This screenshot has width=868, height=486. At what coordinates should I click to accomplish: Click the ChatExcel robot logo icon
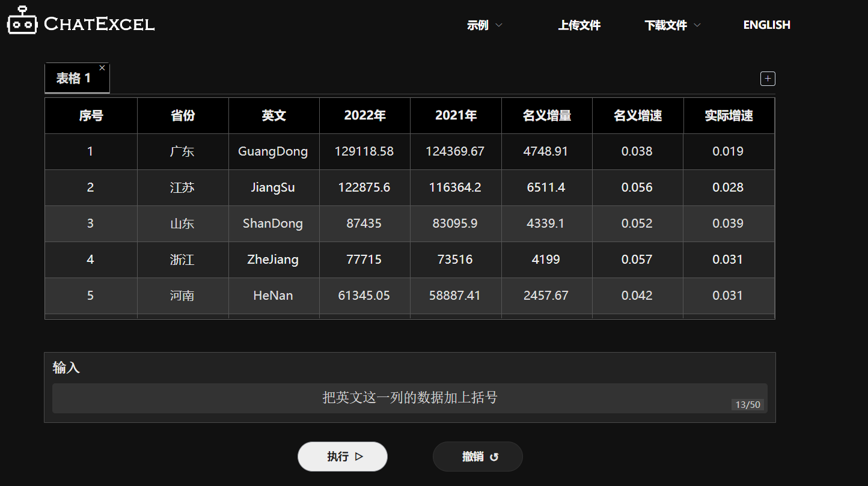pos(22,21)
